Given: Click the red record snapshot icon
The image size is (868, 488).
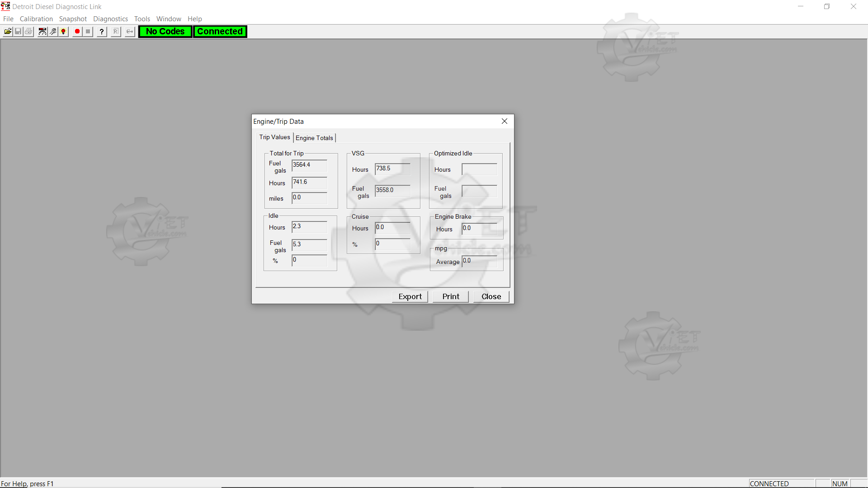Looking at the screenshot, I should [x=77, y=32].
